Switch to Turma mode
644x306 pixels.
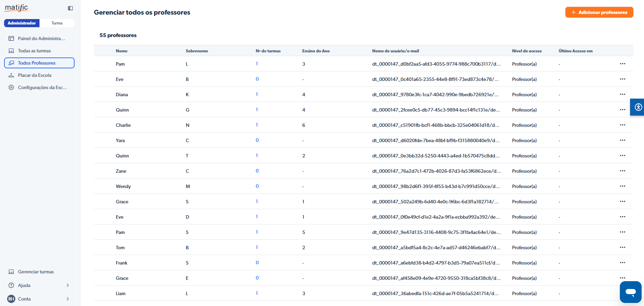[57, 23]
